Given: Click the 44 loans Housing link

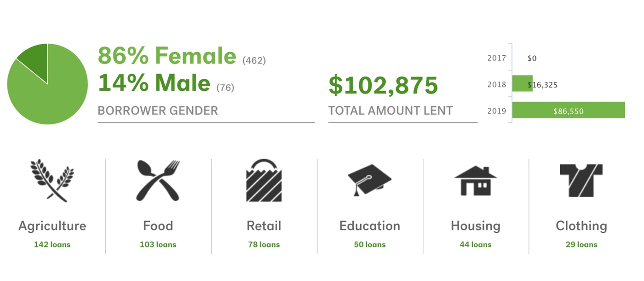Looking at the screenshot, I should tap(475, 245).
